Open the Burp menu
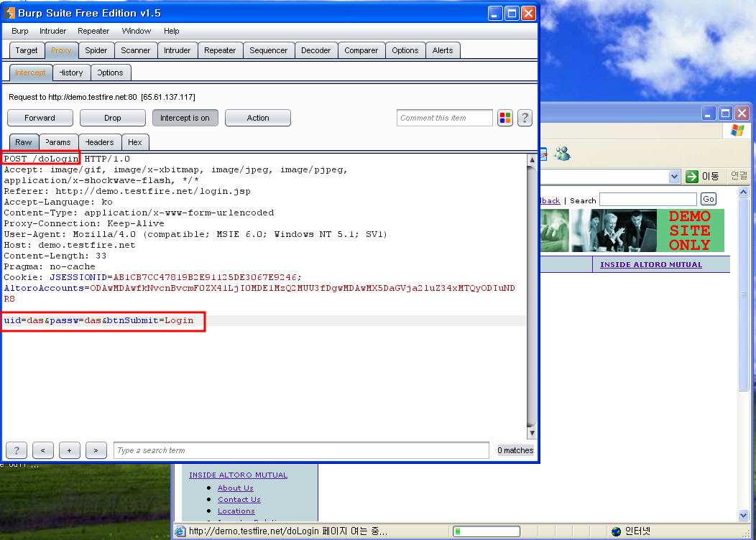 [20, 31]
